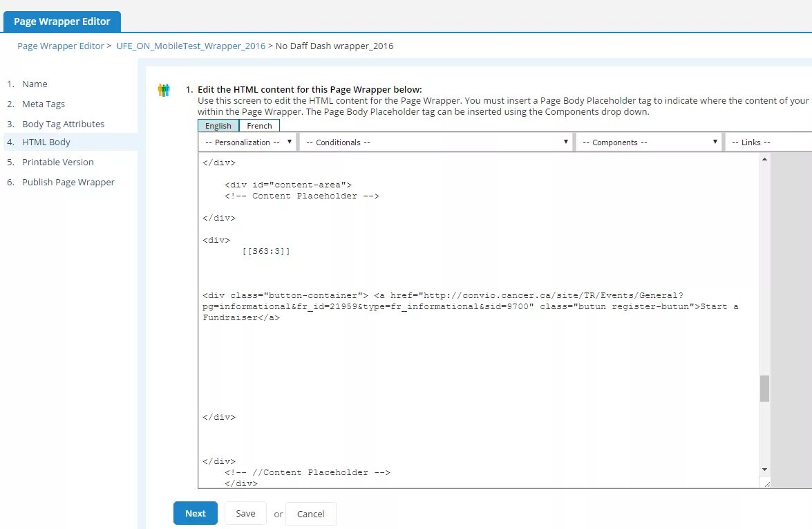Go to step 5 Printable Version
The image size is (812, 529).
58,163
